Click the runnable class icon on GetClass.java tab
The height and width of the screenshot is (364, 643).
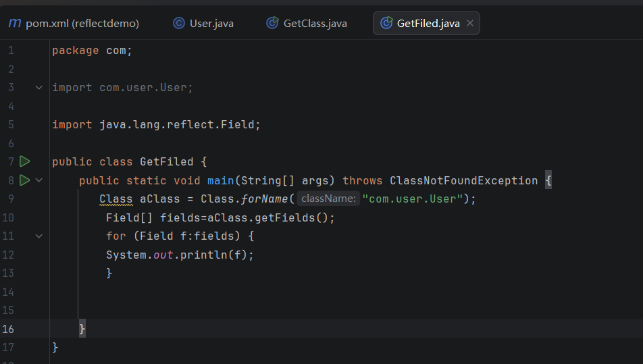pyautogui.click(x=272, y=23)
